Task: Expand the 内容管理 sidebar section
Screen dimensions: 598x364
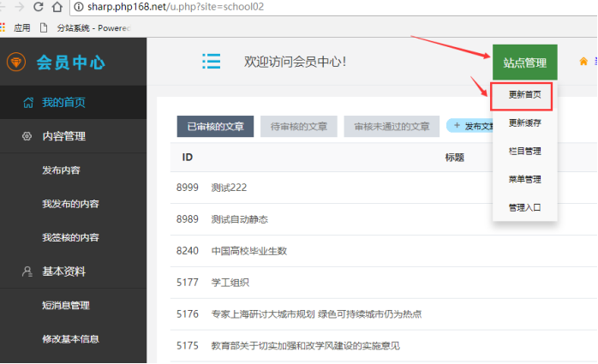Action: [x=63, y=136]
